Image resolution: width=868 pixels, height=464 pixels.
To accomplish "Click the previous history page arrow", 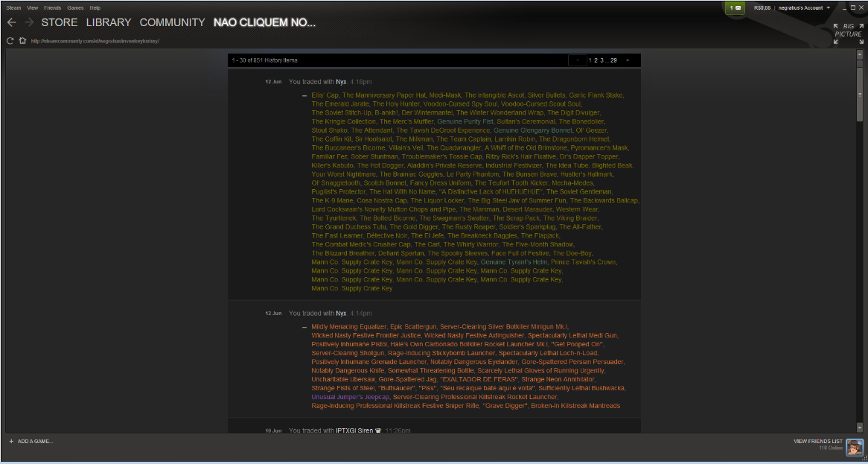I will pos(578,60).
